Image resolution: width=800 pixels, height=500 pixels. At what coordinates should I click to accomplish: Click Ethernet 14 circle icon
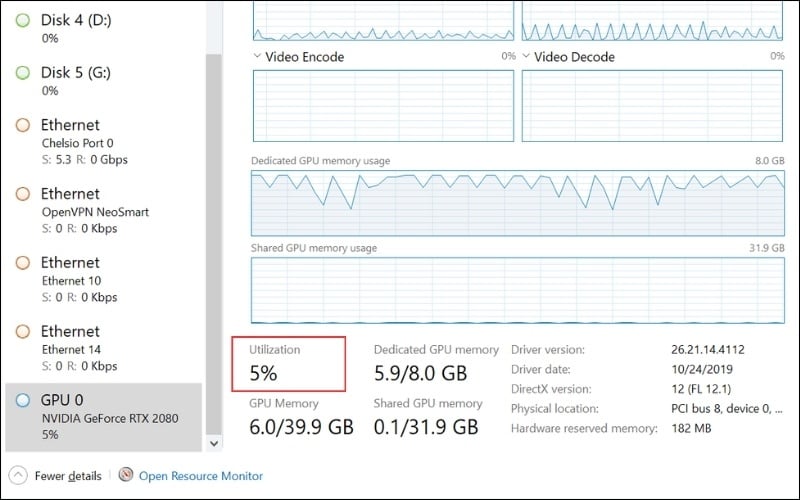tap(22, 332)
